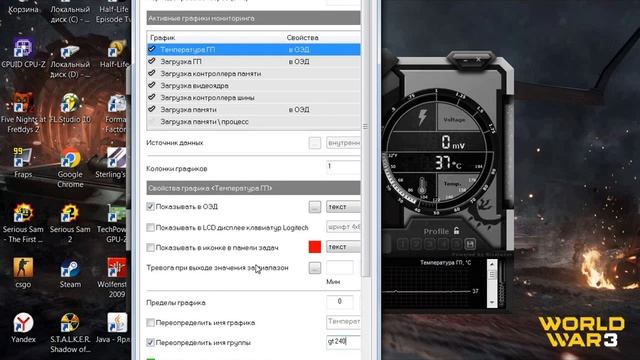Uncheck the Загрузка контроллера памяти checkmark
640x360 pixels.
[x=152, y=73]
